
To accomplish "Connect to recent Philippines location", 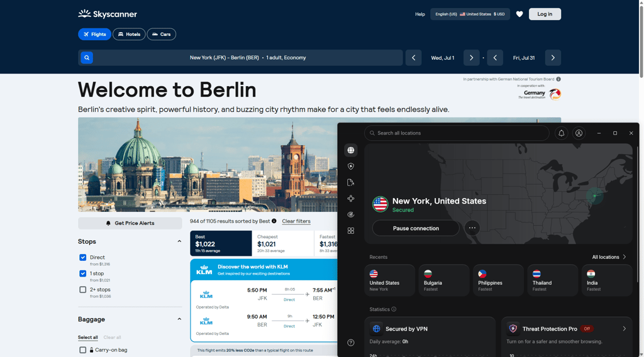I will click(x=498, y=280).
